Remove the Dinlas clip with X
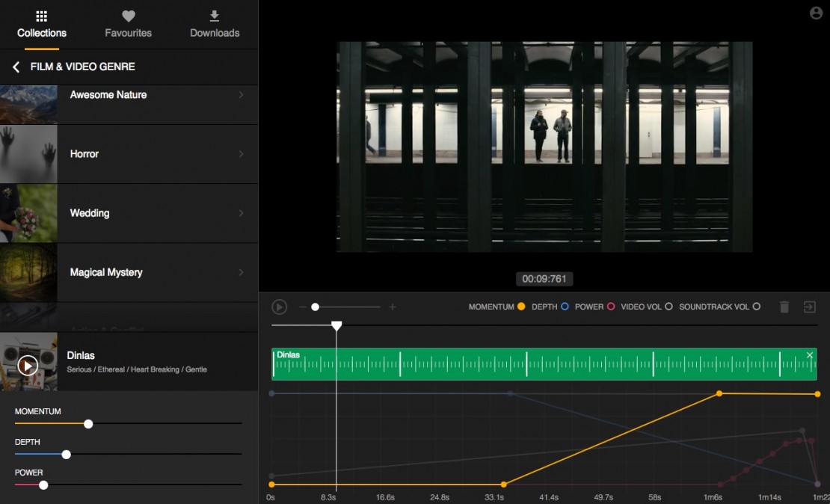 [810, 355]
